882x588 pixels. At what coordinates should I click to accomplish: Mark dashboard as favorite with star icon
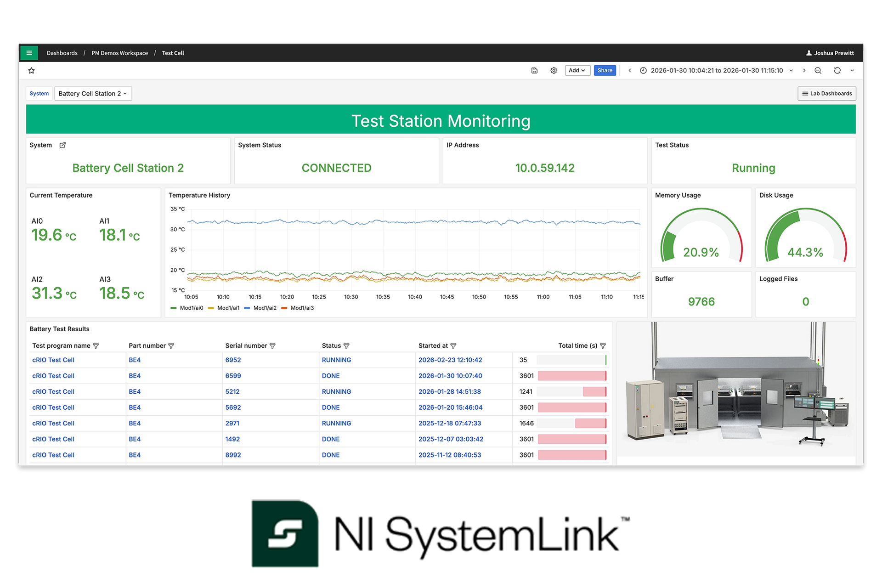click(x=31, y=70)
